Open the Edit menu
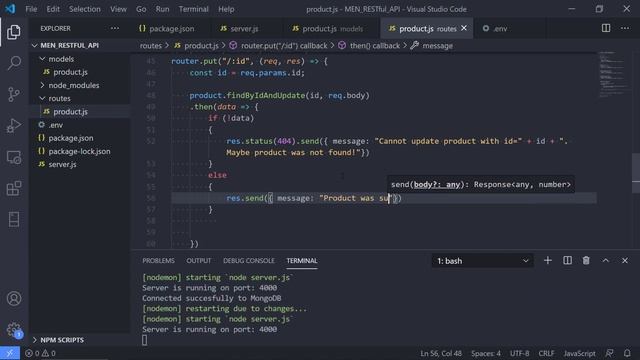640x360 pixels. tap(53, 9)
